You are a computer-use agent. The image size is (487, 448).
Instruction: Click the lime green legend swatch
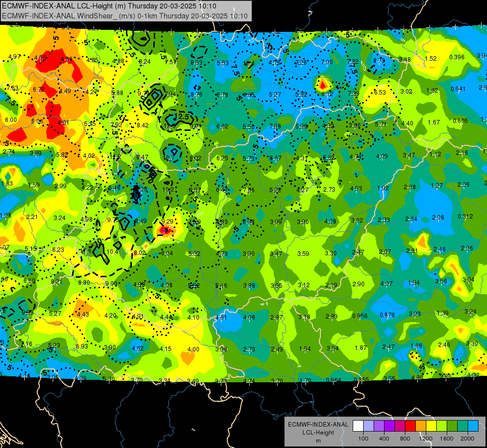441,426
